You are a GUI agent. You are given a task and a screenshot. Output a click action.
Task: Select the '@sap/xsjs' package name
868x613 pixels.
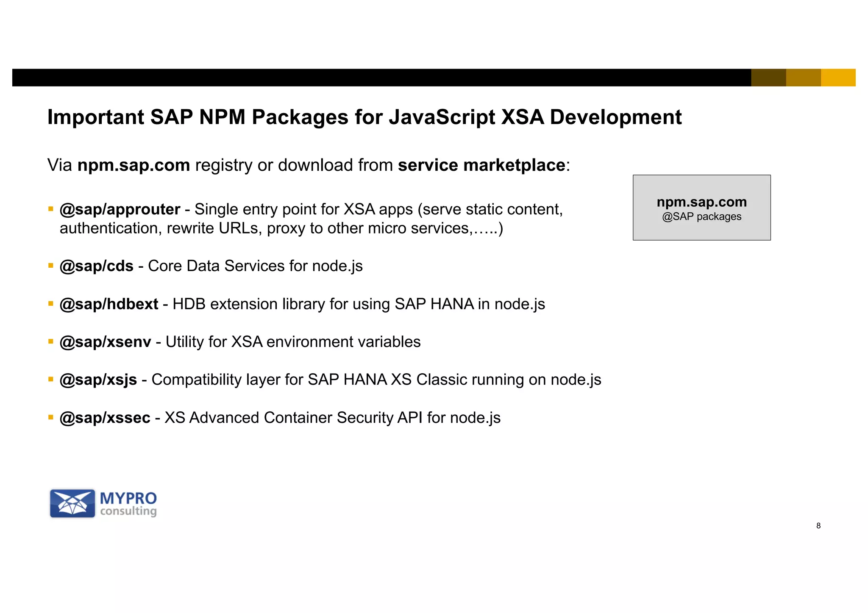[x=98, y=380]
